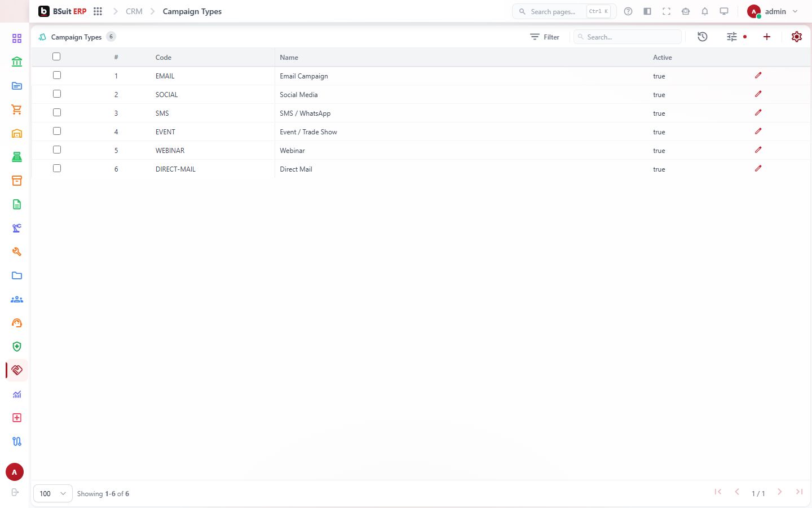The height and width of the screenshot is (508, 812).
Task: Check the EMAIL row checkbox
Action: [57, 75]
